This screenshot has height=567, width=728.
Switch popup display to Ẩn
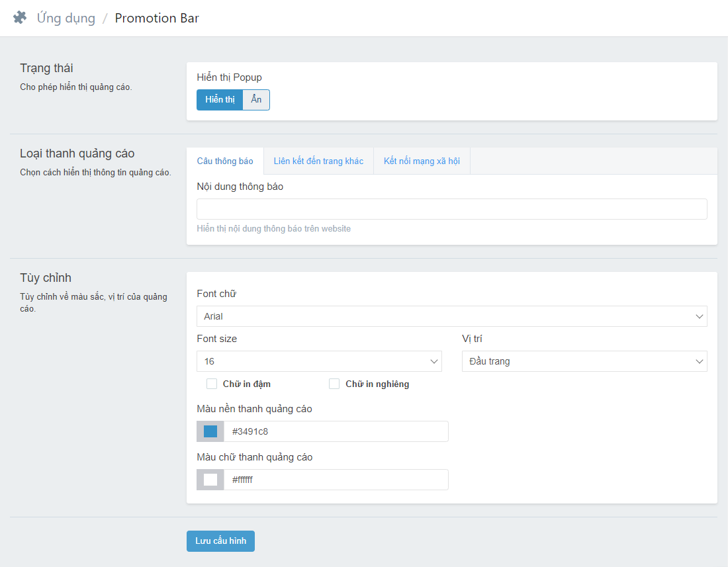pyautogui.click(x=256, y=100)
